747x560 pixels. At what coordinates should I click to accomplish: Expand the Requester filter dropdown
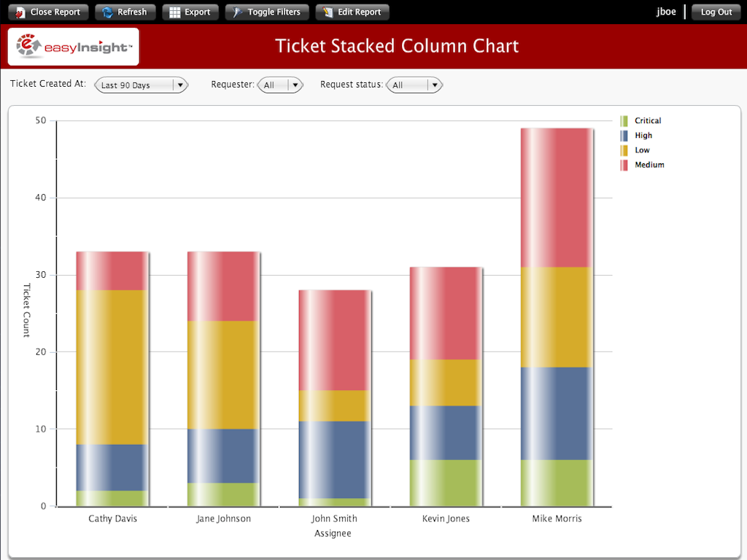pyautogui.click(x=295, y=85)
